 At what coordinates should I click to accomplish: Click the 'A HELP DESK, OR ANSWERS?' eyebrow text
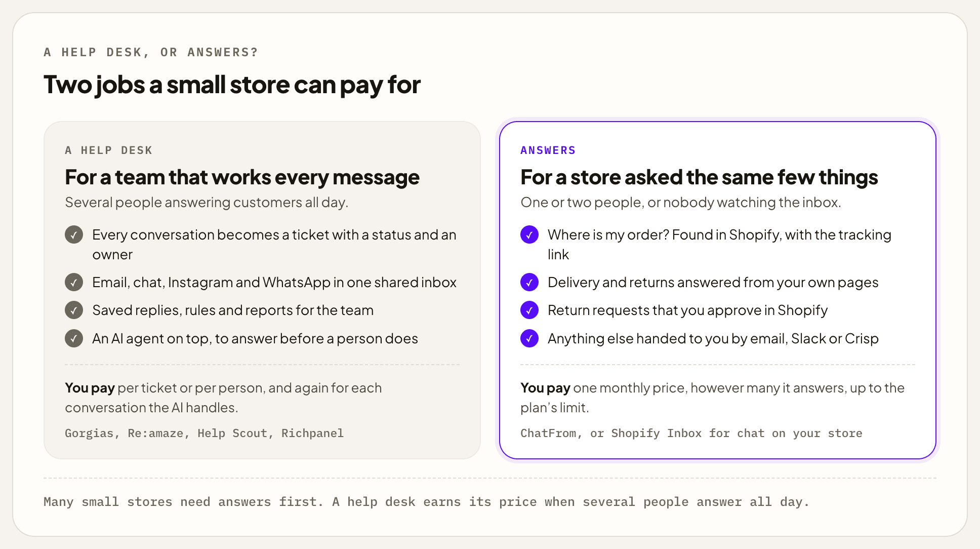[151, 52]
